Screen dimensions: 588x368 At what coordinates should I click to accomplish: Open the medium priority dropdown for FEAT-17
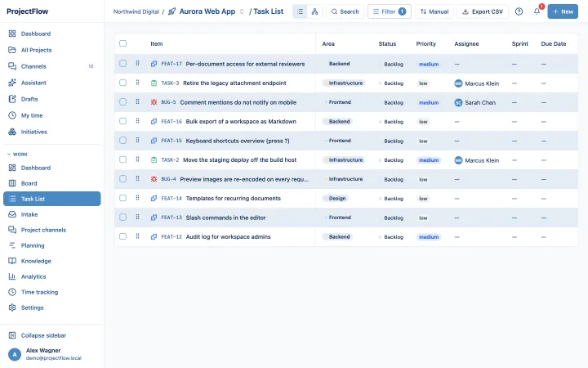[429, 65]
